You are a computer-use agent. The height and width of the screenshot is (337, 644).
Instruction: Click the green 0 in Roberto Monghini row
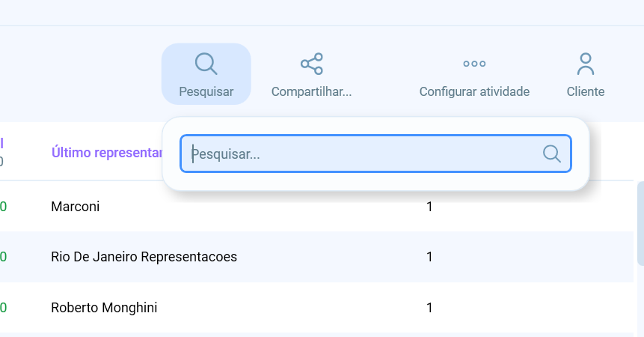tap(4, 308)
